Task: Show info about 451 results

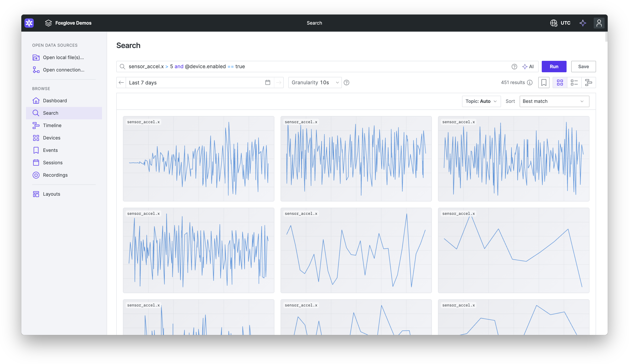Action: (530, 83)
